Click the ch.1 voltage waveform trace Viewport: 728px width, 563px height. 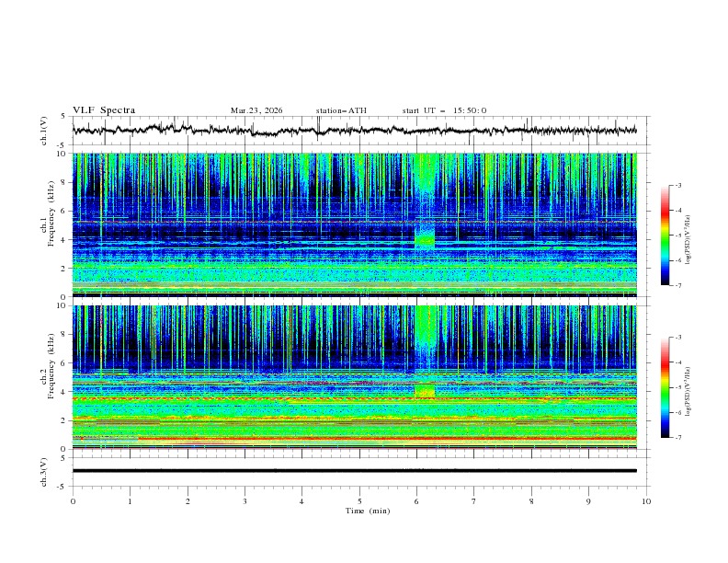pos(354,131)
